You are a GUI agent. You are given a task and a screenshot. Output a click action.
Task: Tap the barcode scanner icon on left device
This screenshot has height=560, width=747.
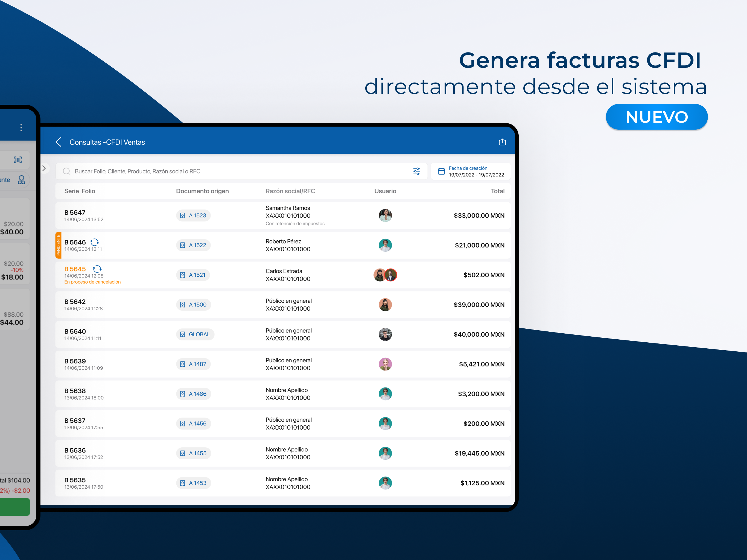[x=17, y=160]
